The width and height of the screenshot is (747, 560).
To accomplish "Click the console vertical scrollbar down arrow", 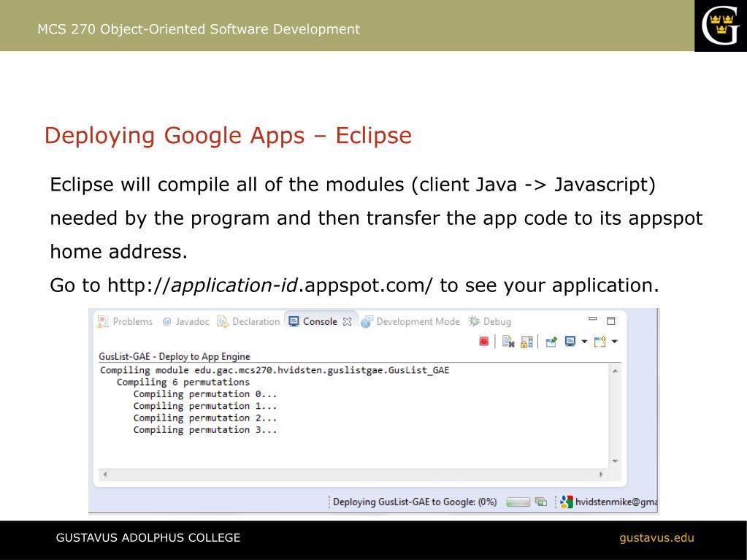I will coord(615,461).
